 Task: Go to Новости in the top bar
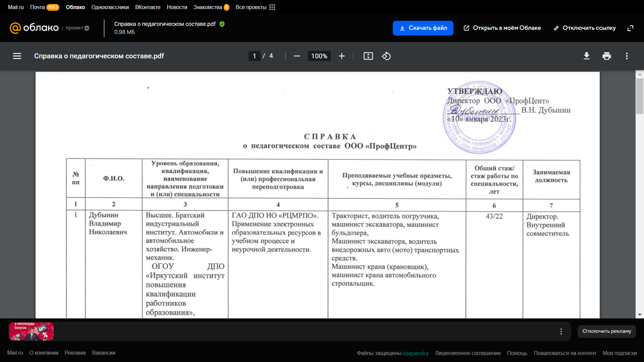(177, 7)
